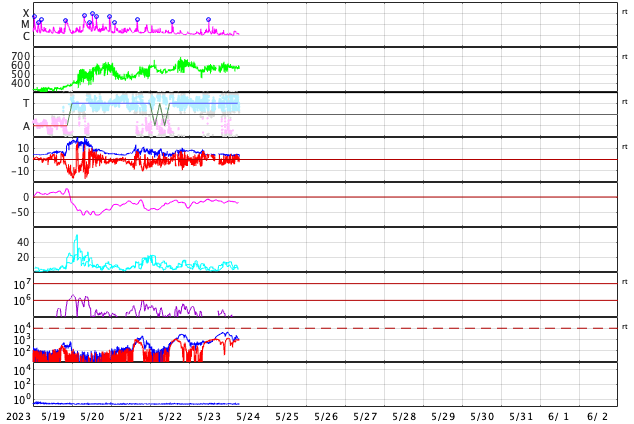The image size is (634, 424).
Task: Select the 10^7 axis label
Action: [x=22, y=284]
